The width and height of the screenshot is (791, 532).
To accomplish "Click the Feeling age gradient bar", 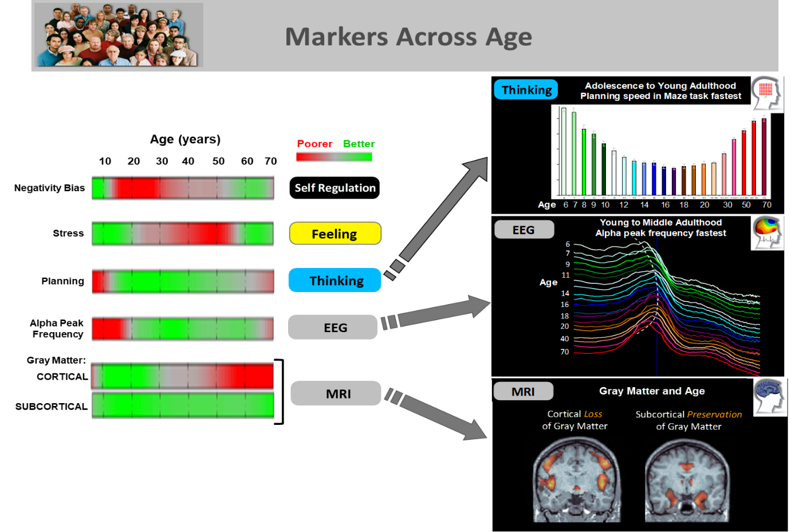I will 183,234.
